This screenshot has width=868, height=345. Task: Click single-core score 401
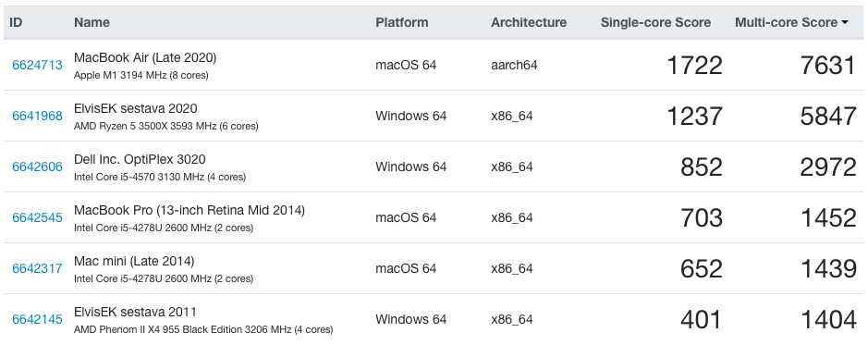coord(702,320)
